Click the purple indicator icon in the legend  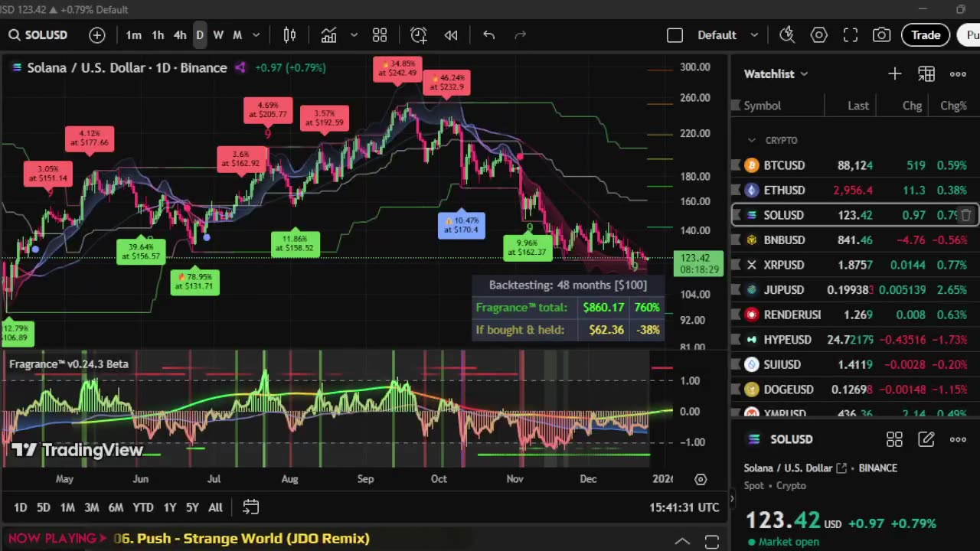point(240,67)
